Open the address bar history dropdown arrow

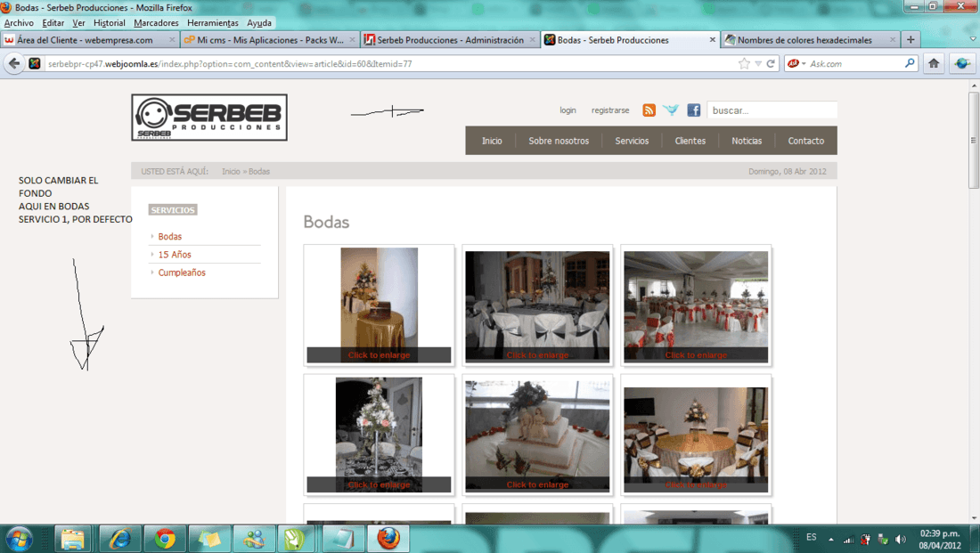758,64
